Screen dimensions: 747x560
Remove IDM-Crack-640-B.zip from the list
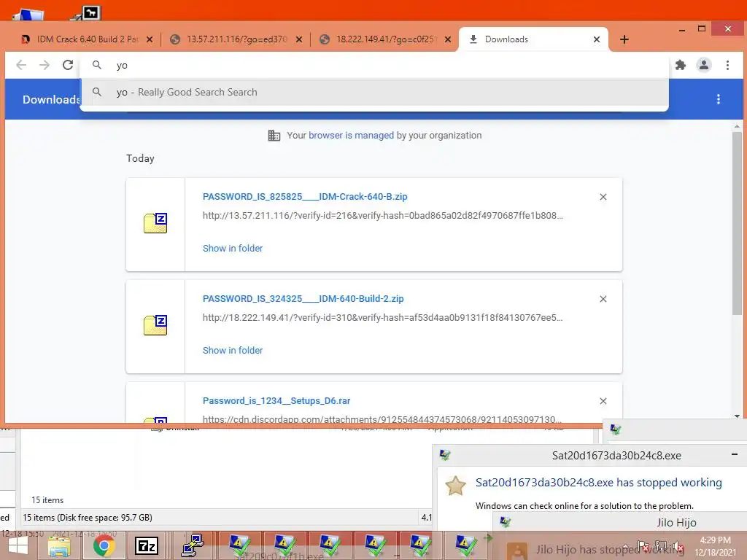(603, 197)
